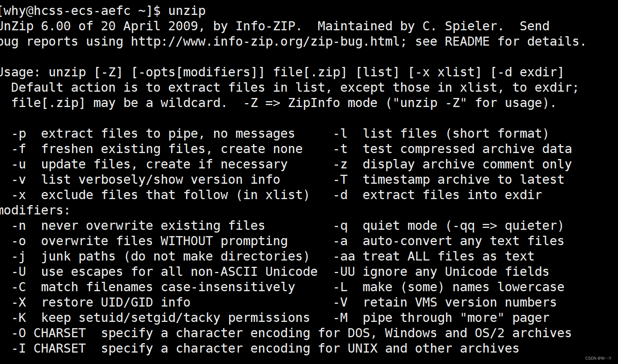
Task: Click the "-d" extract into exdir option
Action: pyautogui.click(x=340, y=195)
